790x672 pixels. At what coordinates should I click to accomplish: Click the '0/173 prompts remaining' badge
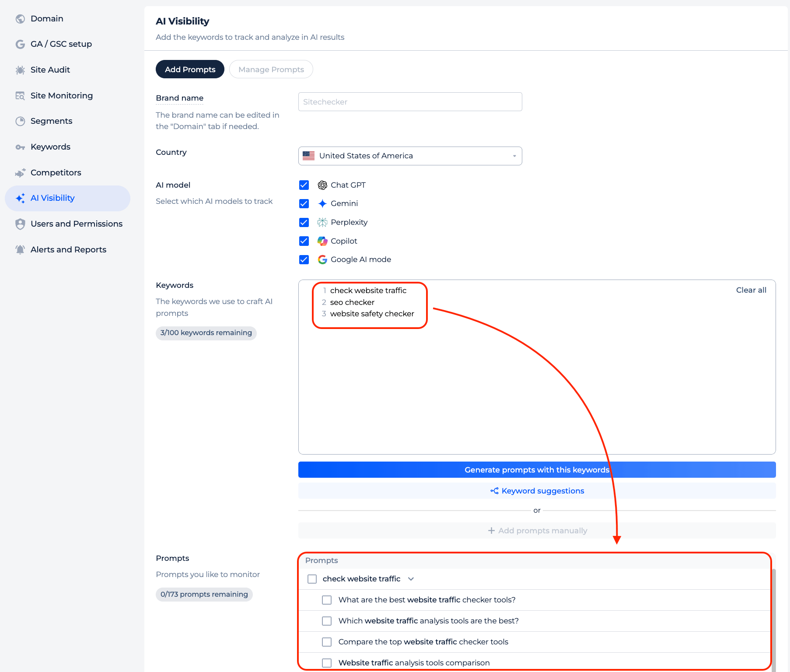204,595
